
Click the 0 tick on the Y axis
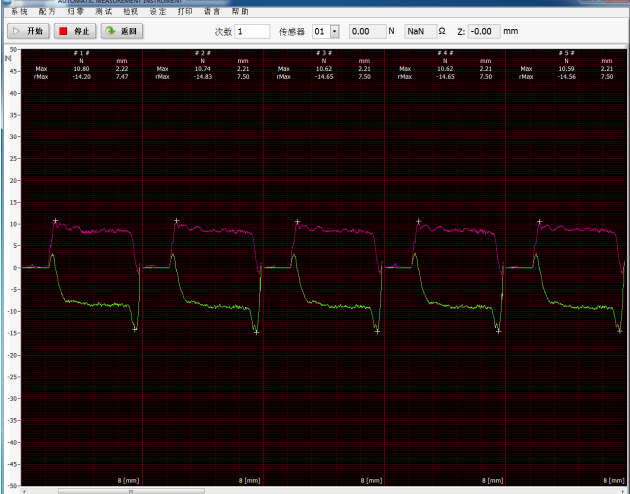coord(15,268)
